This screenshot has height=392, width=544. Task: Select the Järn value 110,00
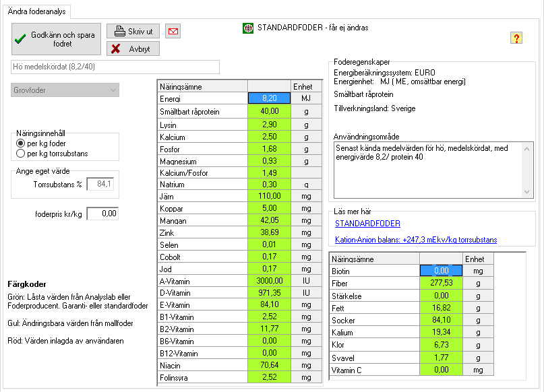269,196
